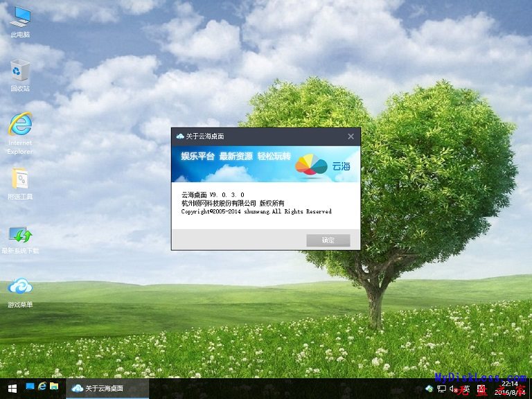The height and width of the screenshot is (399, 532).
Task: Click the colorful 云海 logo in the banner
Action: coord(311,165)
